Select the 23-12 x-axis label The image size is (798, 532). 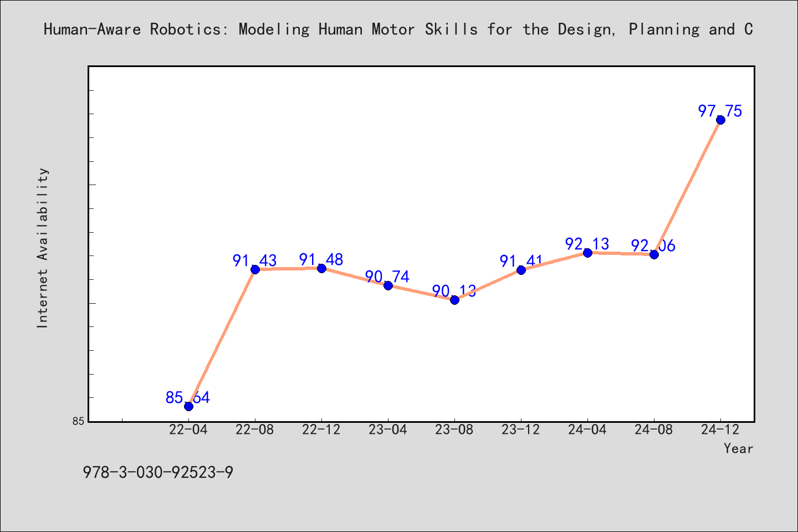pos(521,430)
